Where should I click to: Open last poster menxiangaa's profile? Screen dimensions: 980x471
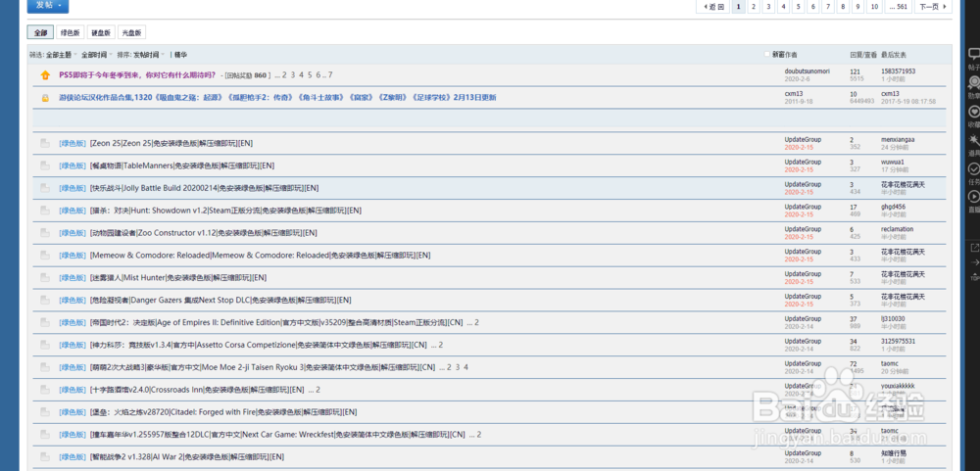point(898,140)
